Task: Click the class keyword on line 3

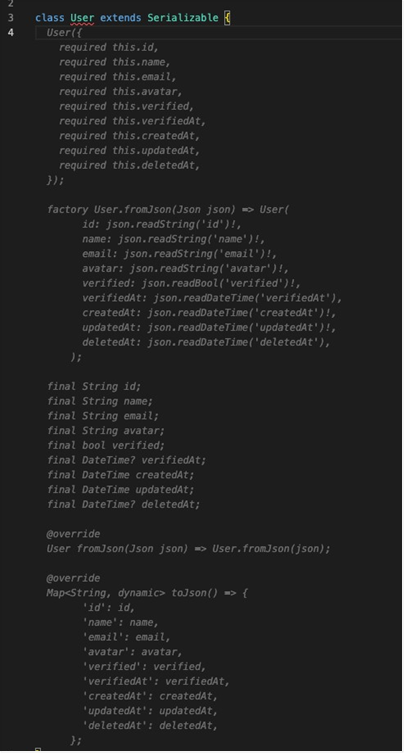Action: click(50, 18)
